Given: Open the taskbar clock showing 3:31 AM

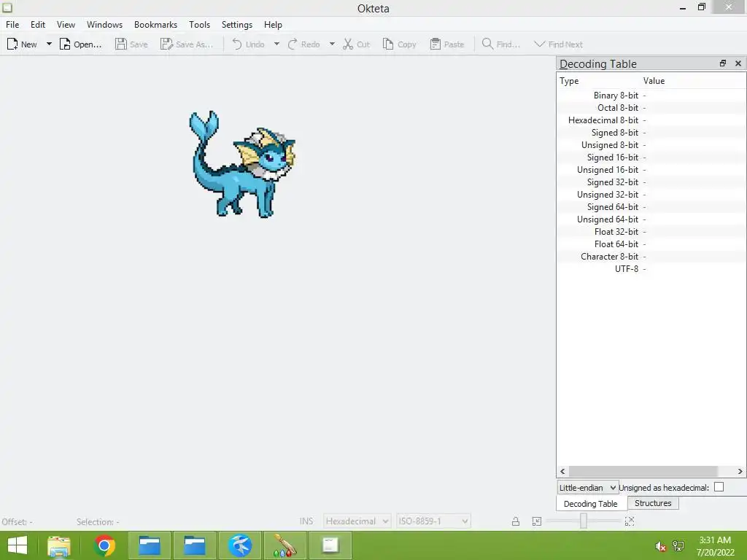Looking at the screenshot, I should coord(715,546).
